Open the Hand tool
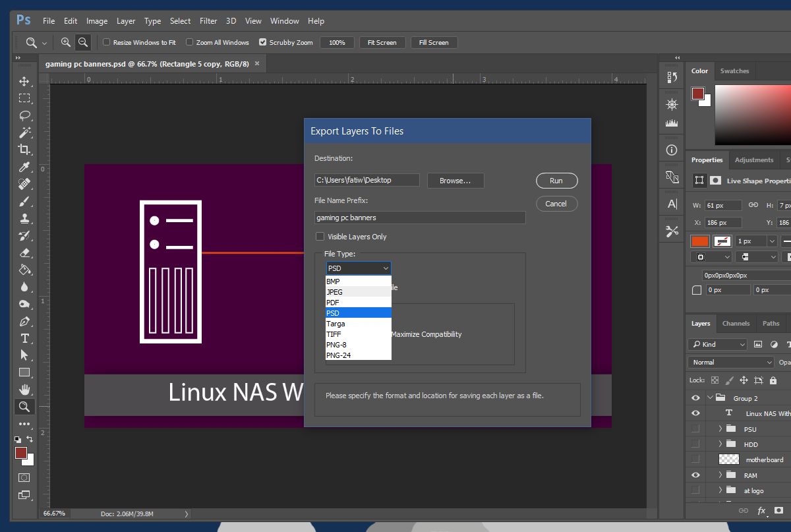The image size is (791, 532). [24, 390]
